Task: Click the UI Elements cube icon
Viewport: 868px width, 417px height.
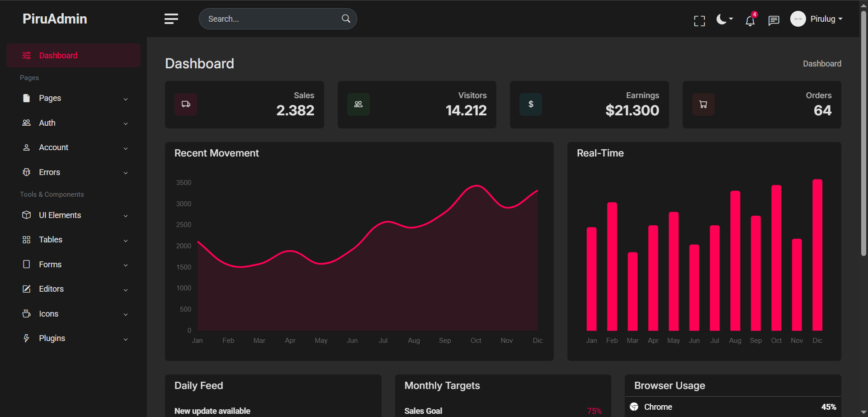Action: tap(27, 215)
